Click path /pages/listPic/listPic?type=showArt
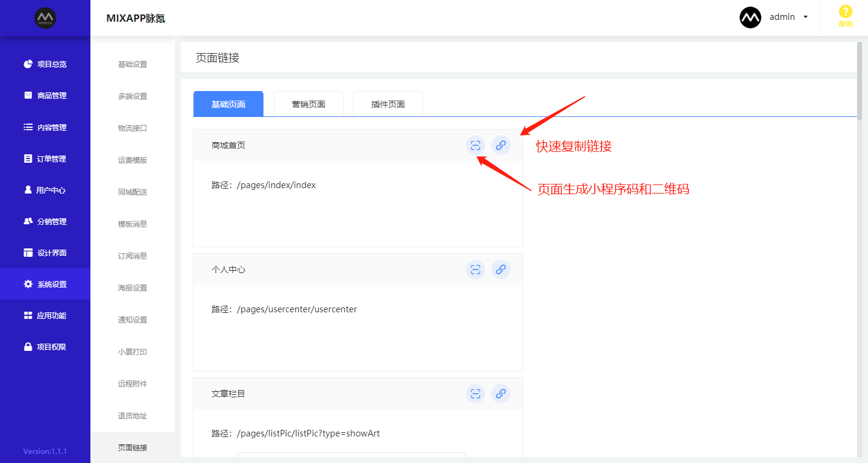 (x=309, y=433)
